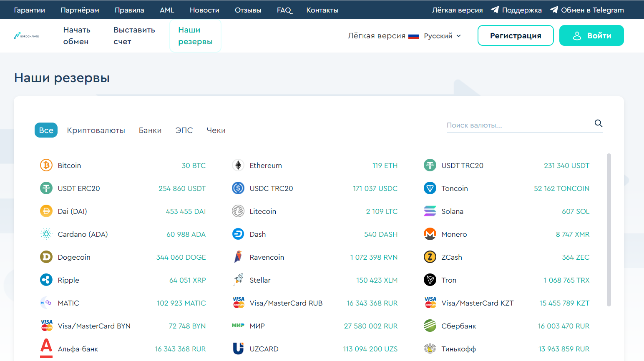Click the Ravencoin icon

click(x=238, y=257)
